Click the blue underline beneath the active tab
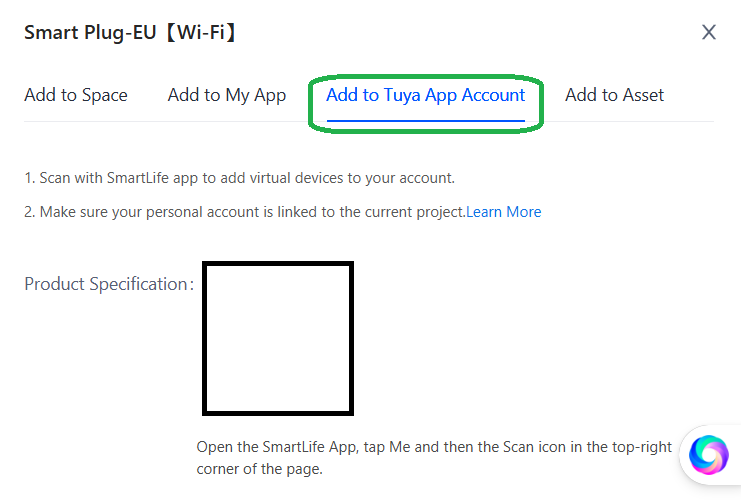This screenshot has height=502, width=741. pyautogui.click(x=425, y=121)
